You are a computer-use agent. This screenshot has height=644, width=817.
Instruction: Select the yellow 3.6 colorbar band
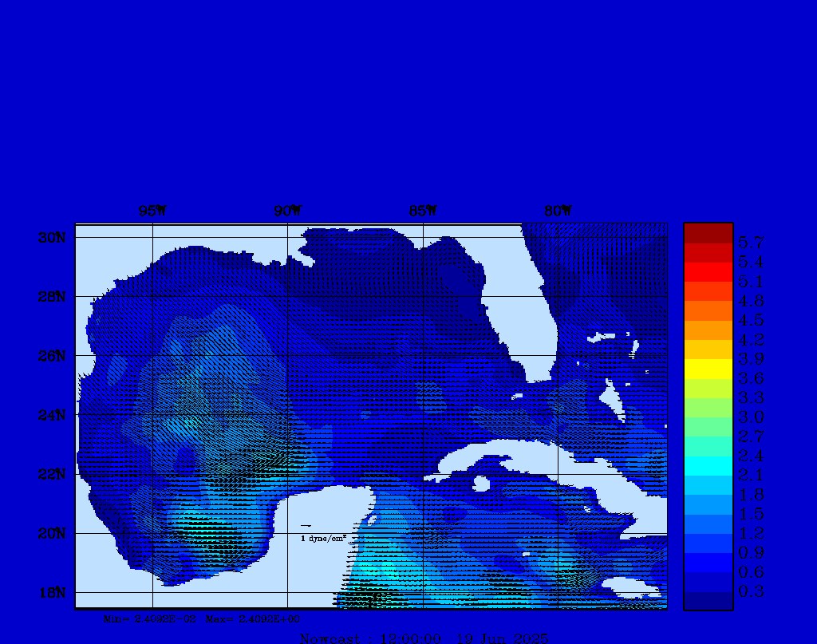(x=708, y=369)
